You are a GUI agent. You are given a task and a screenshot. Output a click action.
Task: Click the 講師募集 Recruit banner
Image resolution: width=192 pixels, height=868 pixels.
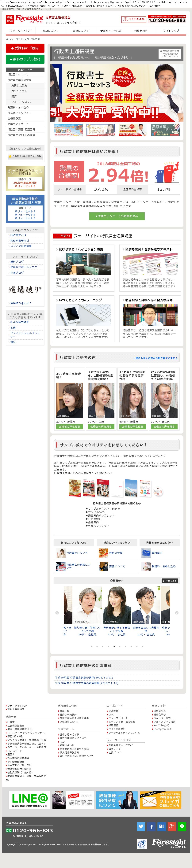[73, 800]
